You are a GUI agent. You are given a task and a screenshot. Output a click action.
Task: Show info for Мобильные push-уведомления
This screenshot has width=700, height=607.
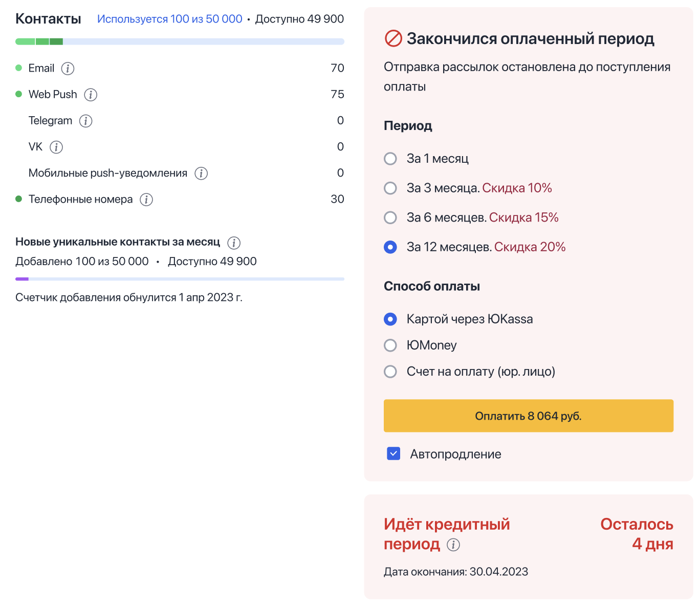pyautogui.click(x=201, y=174)
